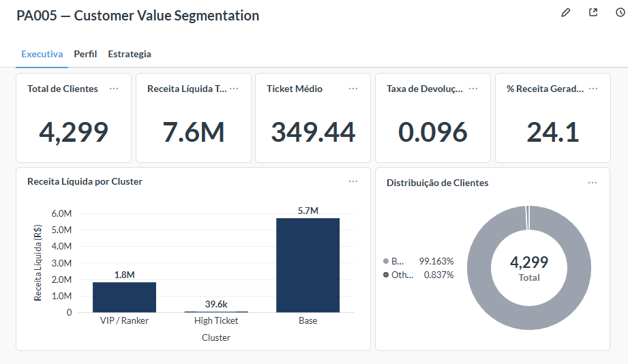Screen dimensions: 628x364
Task: Click the High Ticket axis label
Action: click(216, 321)
